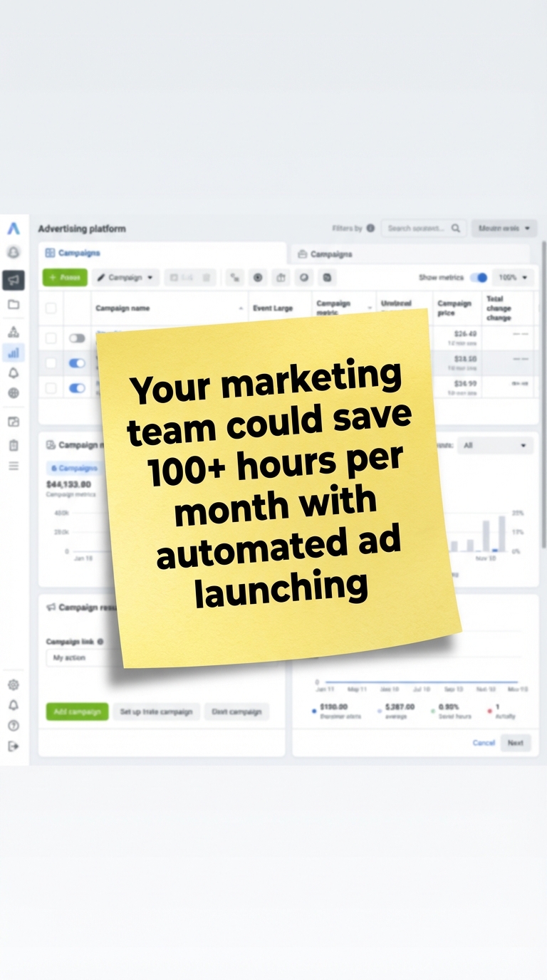Open the All filter dropdown
This screenshot has height=980, width=547.
click(x=494, y=445)
